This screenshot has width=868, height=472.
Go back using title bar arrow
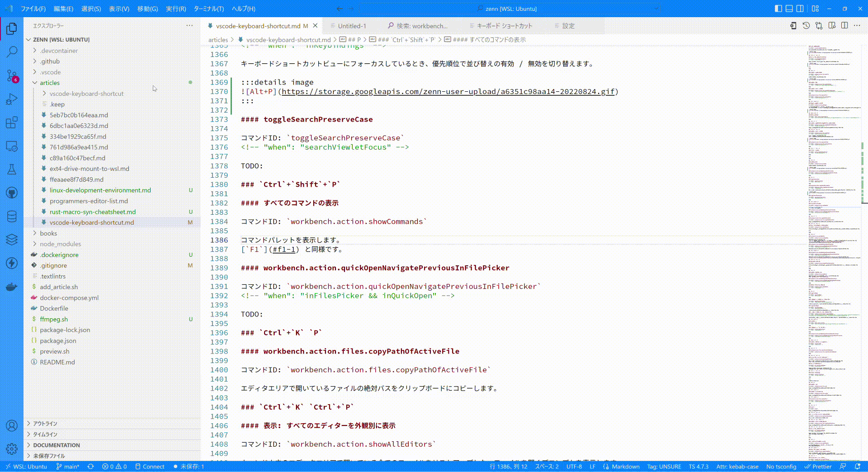point(340,9)
